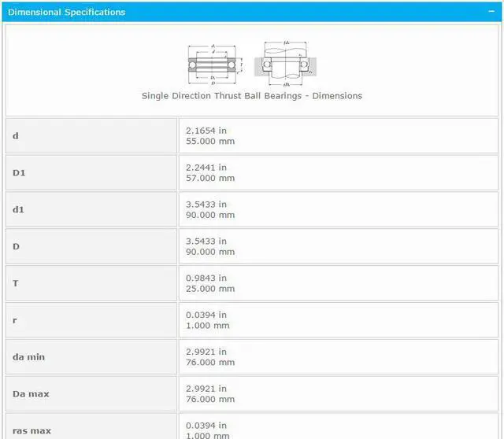Click the 2.1654 in value
Image resolution: width=504 pixels, height=439 pixels.
click(x=206, y=131)
